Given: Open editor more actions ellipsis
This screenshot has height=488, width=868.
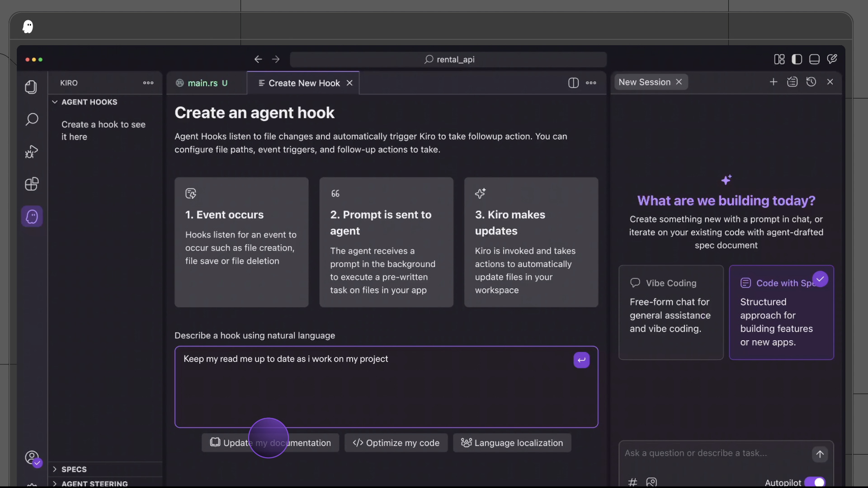Looking at the screenshot, I should click(x=591, y=83).
